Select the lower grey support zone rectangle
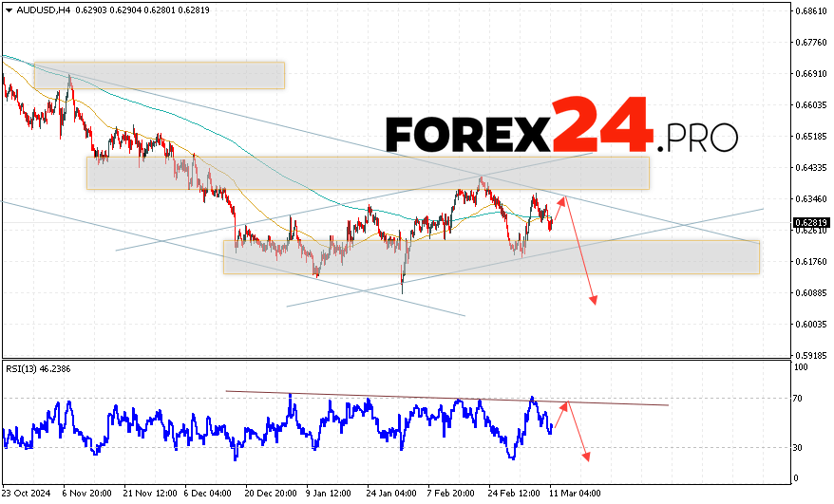Image resolution: width=834 pixels, height=504 pixels. pyautogui.click(x=491, y=256)
